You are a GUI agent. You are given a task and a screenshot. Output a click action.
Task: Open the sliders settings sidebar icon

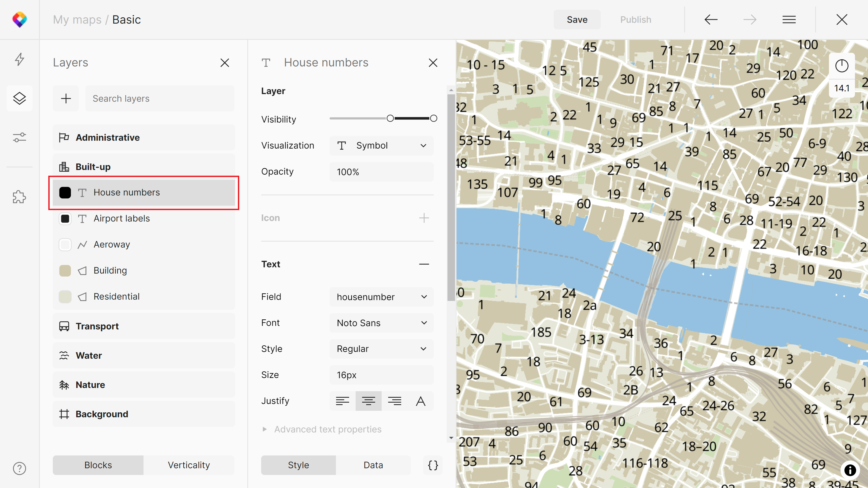[20, 137]
